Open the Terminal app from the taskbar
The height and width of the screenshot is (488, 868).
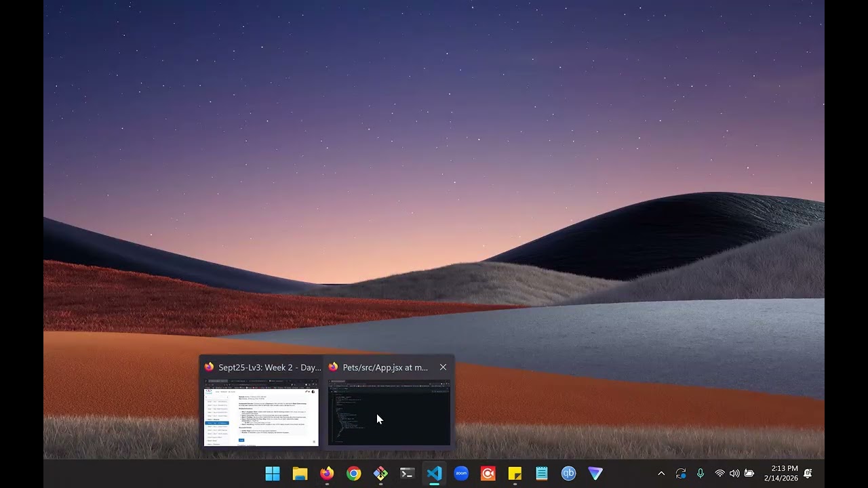(407, 474)
